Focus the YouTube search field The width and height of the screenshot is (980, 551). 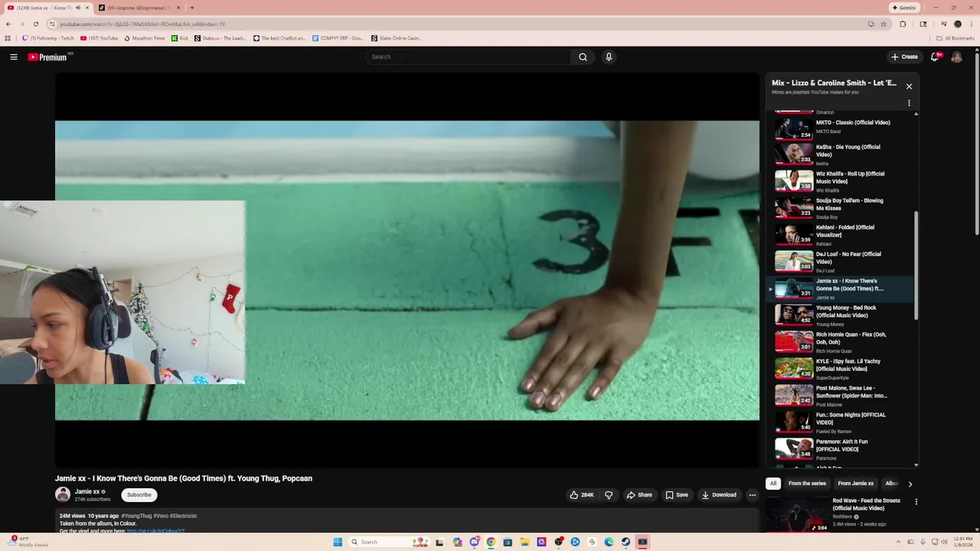point(469,57)
